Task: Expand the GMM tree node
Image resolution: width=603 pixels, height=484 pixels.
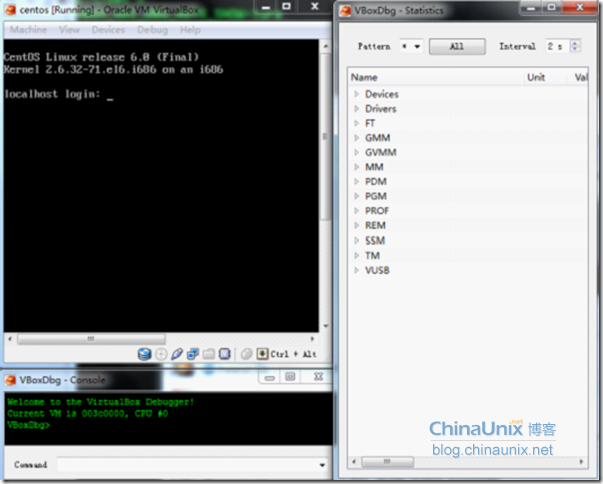Action: click(x=356, y=138)
